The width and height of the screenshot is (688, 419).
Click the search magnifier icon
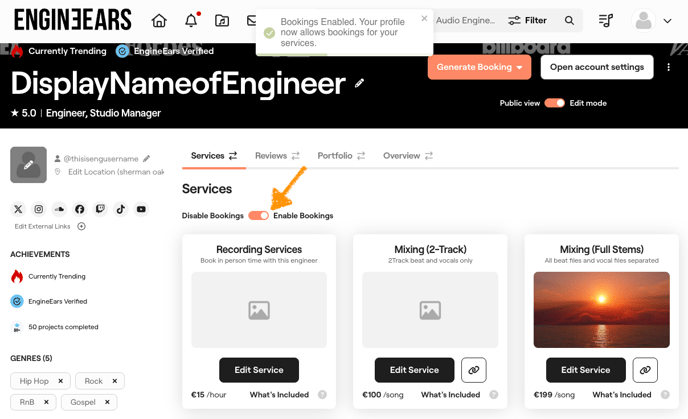click(x=570, y=20)
